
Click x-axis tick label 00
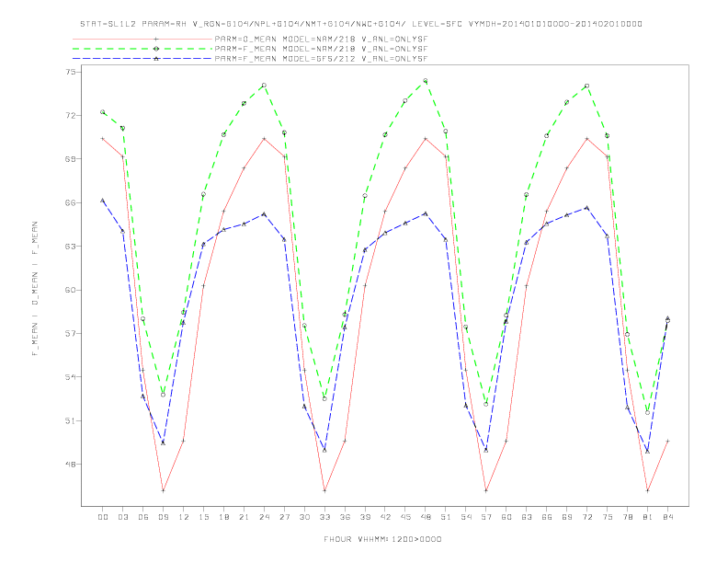pos(103,517)
